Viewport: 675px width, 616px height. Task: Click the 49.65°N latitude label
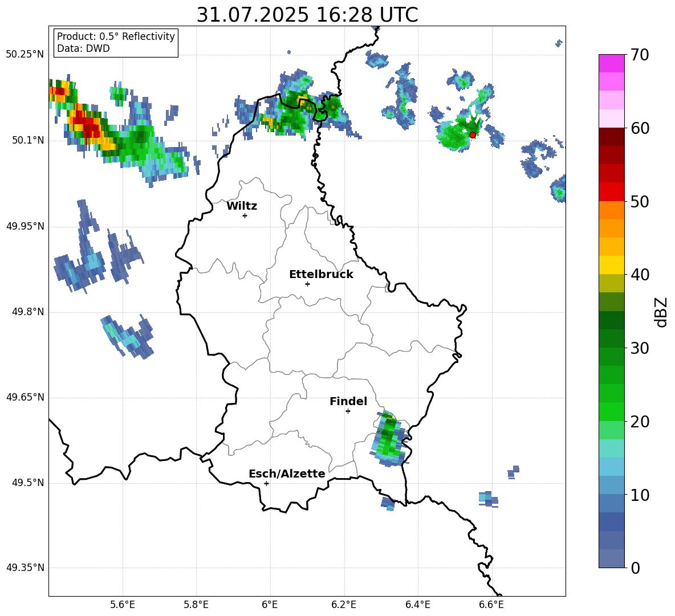[25, 397]
